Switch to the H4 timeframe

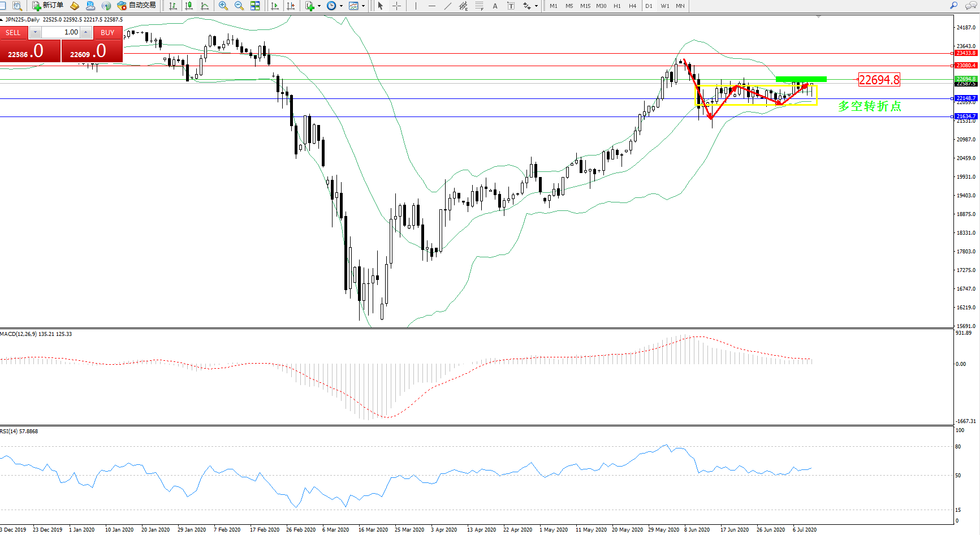632,6
